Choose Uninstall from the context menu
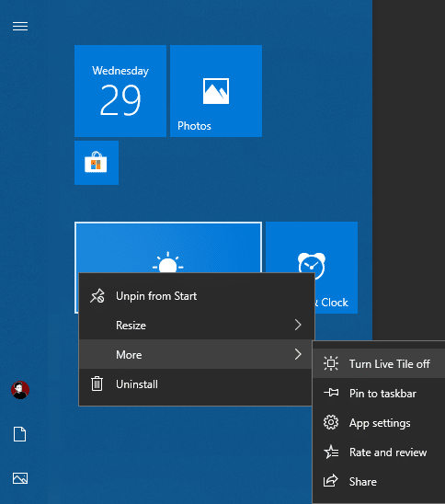Image resolution: width=445 pixels, height=504 pixels. click(195, 384)
